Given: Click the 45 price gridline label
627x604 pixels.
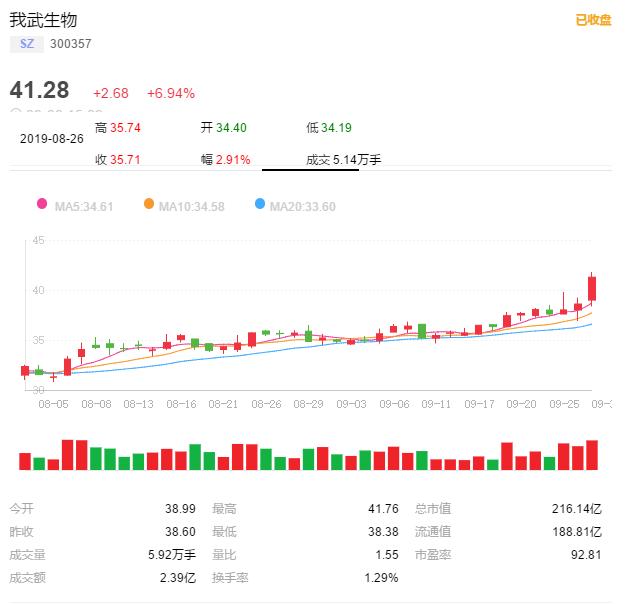Looking at the screenshot, I should [40, 240].
